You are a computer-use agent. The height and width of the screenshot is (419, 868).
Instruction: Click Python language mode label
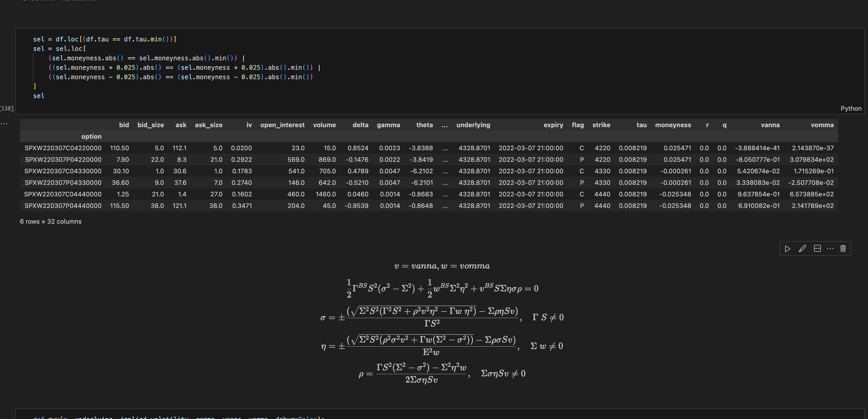coord(851,109)
